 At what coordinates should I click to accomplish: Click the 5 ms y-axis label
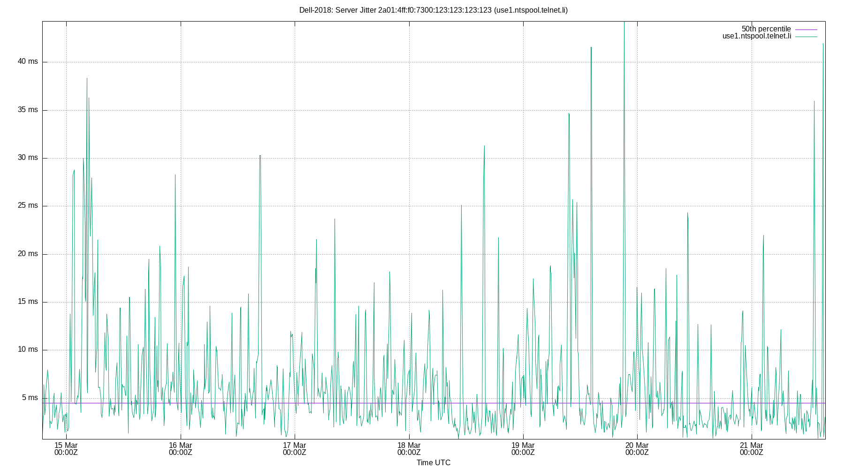coord(29,397)
